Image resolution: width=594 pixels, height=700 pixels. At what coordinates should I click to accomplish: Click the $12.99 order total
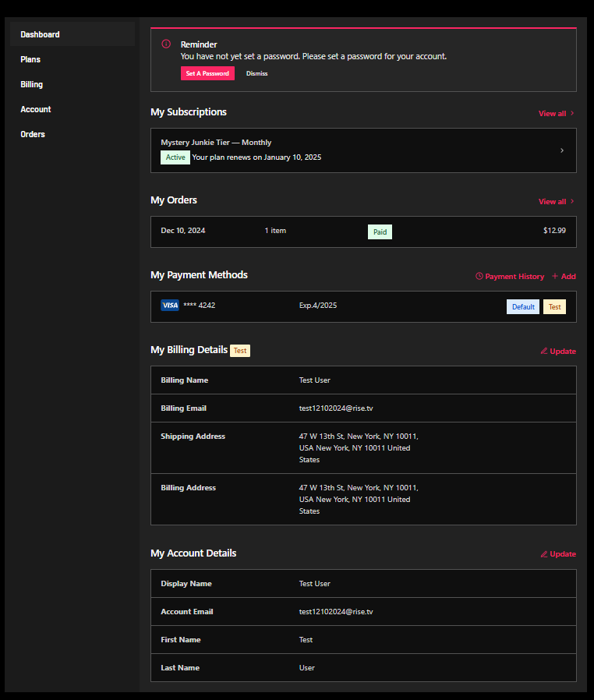[554, 231]
